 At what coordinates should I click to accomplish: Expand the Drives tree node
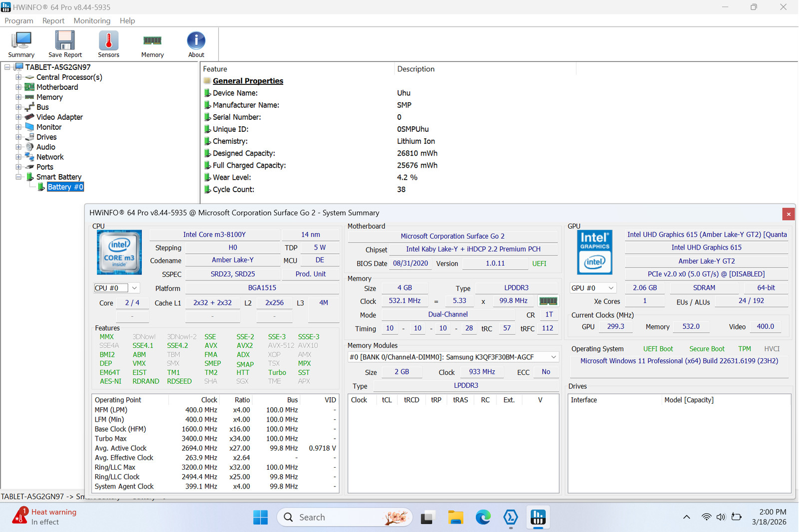click(x=18, y=137)
